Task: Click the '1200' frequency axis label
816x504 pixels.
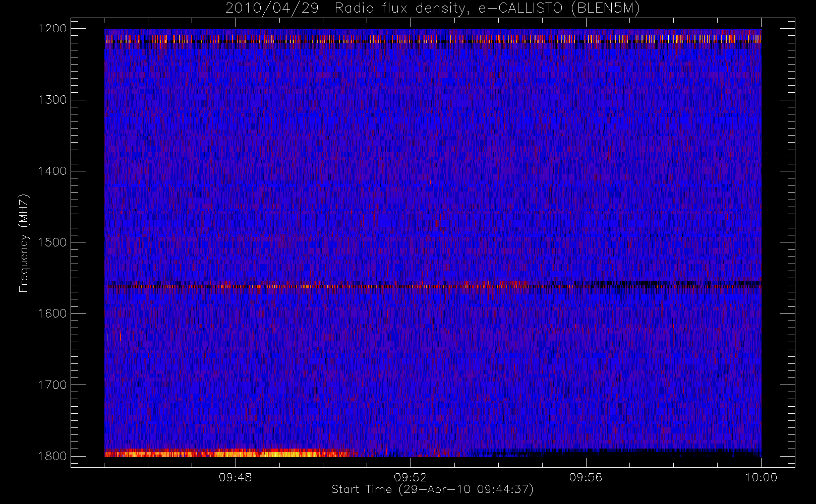Action: click(52, 29)
